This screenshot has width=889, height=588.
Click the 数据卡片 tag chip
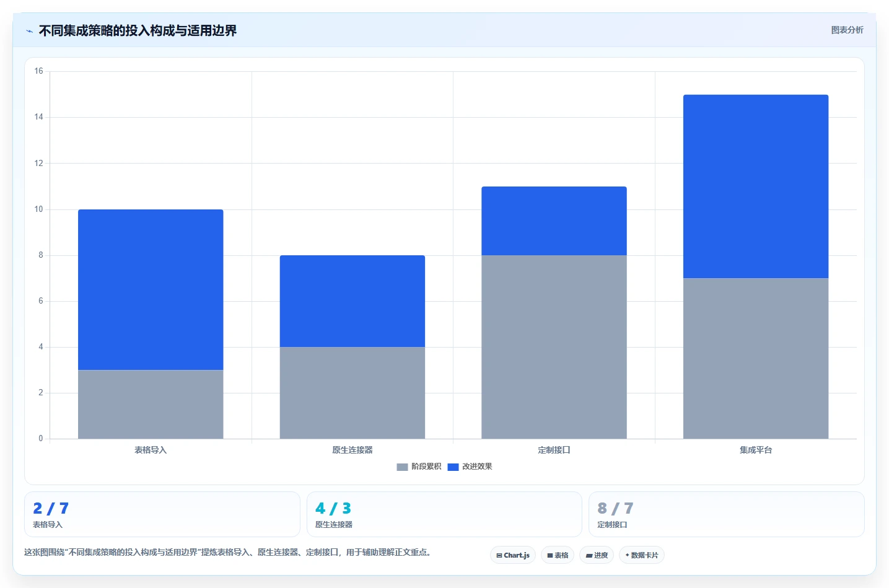point(642,555)
